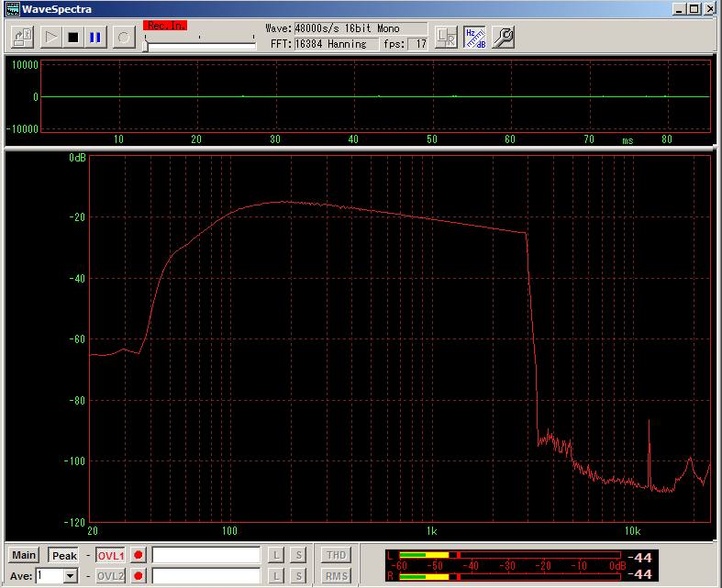Click the red dot next to OVL1
This screenshot has height=588, width=722.
(138, 555)
